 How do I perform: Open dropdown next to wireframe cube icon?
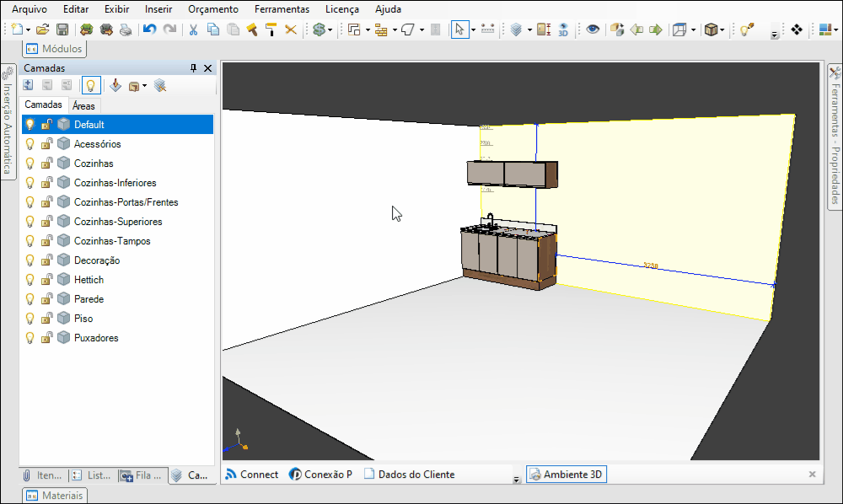pyautogui.click(x=694, y=30)
